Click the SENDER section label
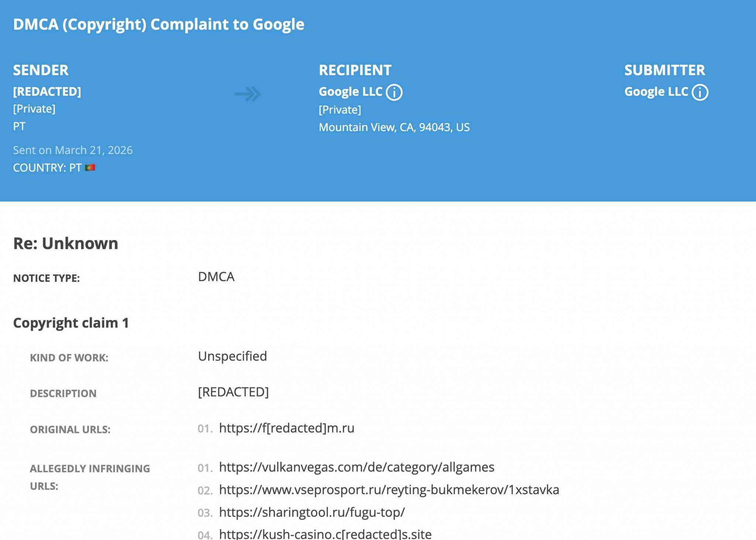Image resolution: width=756 pixels, height=540 pixels. pos(41,70)
